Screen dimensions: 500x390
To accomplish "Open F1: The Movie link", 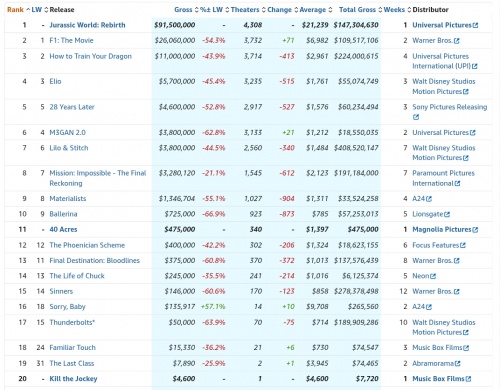I will [71, 40].
